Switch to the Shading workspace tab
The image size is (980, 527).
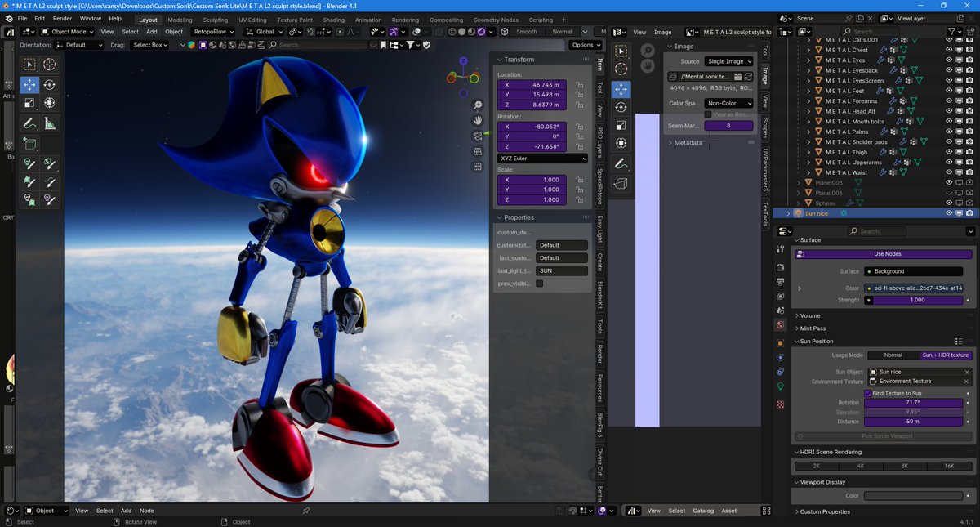coord(333,20)
